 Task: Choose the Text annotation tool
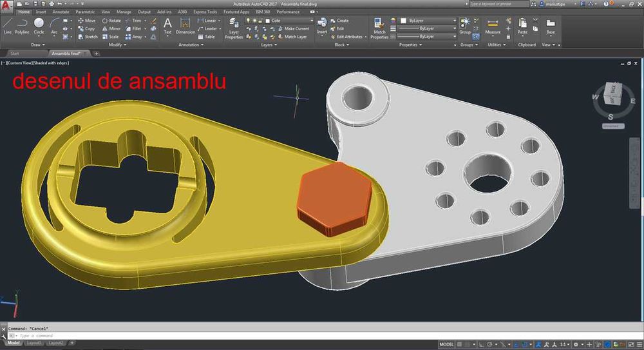click(x=167, y=26)
